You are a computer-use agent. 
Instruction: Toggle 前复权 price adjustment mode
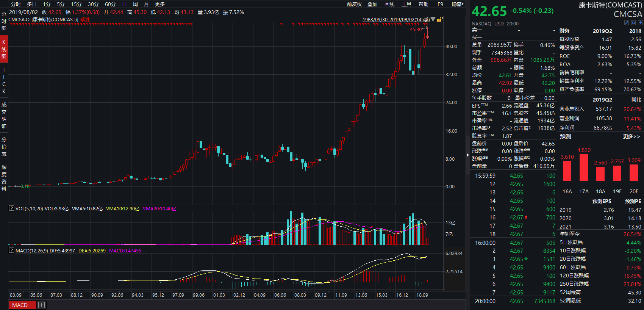coord(354,4)
